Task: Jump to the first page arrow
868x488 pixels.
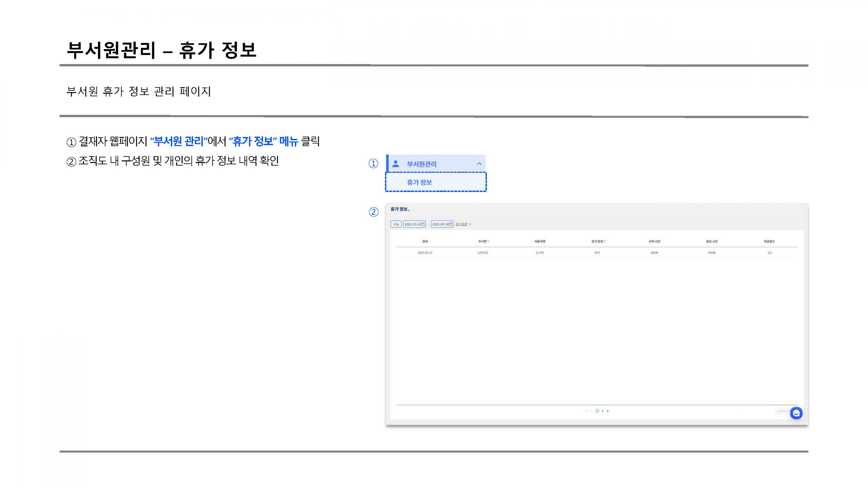Action: pos(586,411)
